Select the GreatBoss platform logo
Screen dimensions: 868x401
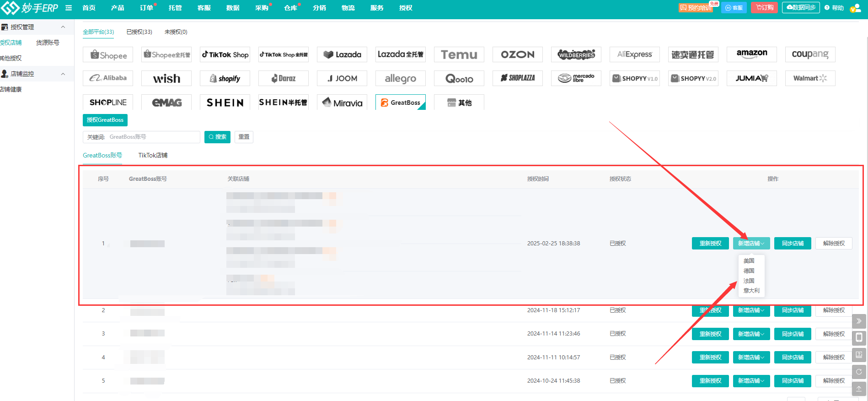click(401, 102)
